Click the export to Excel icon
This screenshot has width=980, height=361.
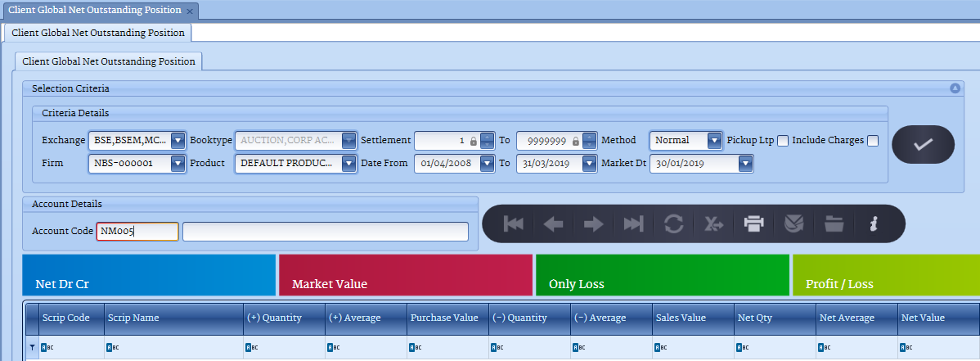click(x=714, y=223)
